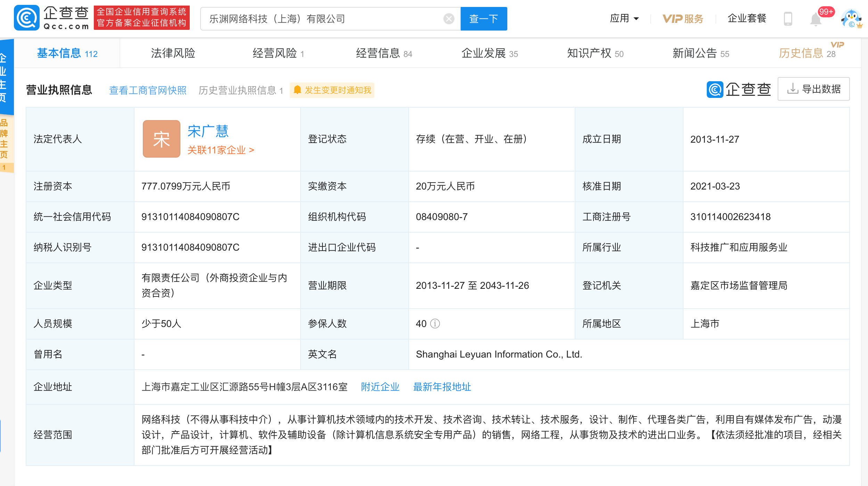868x486 pixels.
Task: Open the 企业套餐 link
Action: (747, 18)
